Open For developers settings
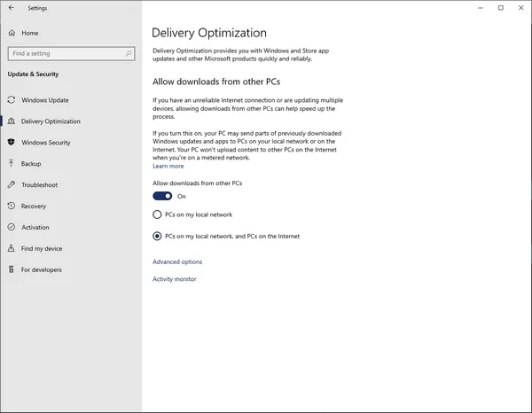Viewport: 532px width, 413px height. pyautogui.click(x=42, y=270)
